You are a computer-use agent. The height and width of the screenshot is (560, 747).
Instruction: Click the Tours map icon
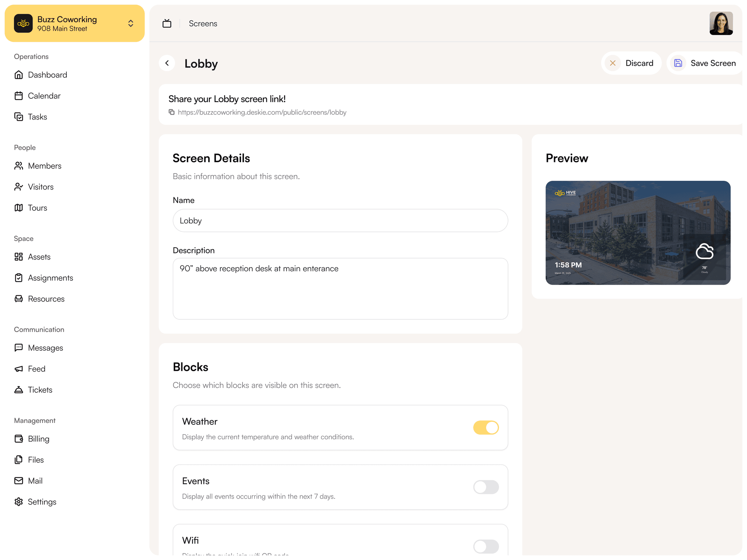(19, 208)
